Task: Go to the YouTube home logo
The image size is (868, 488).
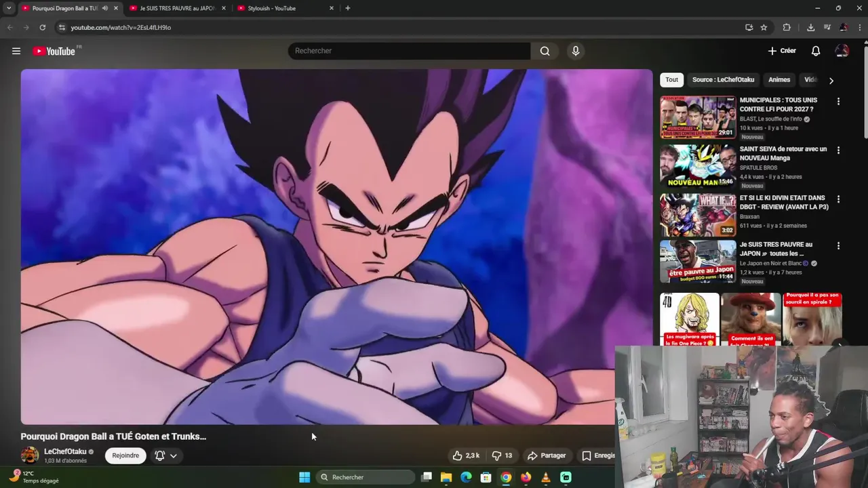Action: [54, 51]
